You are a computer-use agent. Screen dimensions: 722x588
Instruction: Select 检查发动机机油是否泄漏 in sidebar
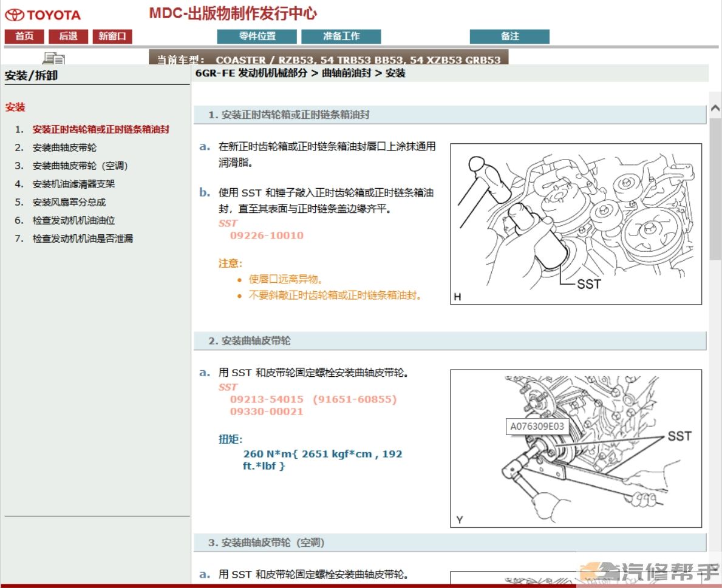coord(83,238)
